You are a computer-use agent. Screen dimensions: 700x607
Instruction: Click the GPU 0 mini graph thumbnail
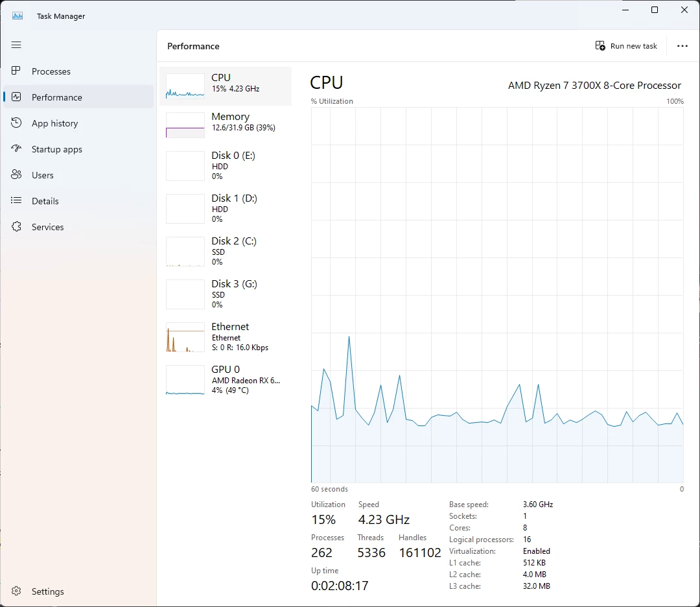coord(185,380)
